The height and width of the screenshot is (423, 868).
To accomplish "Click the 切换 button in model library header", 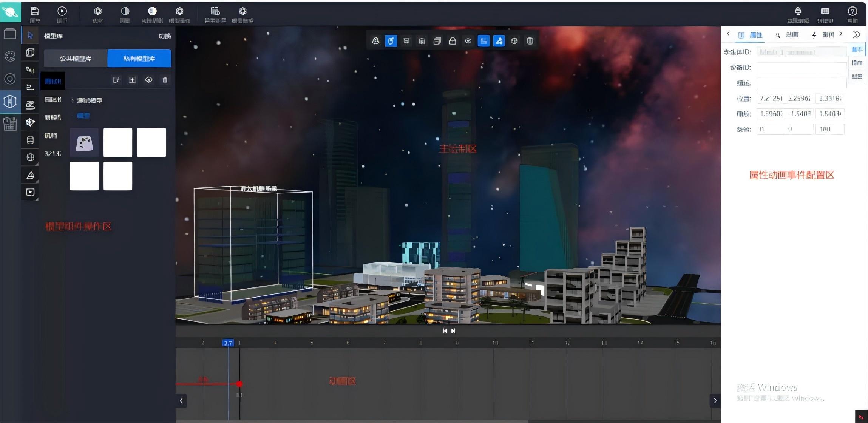I will pyautogui.click(x=164, y=36).
